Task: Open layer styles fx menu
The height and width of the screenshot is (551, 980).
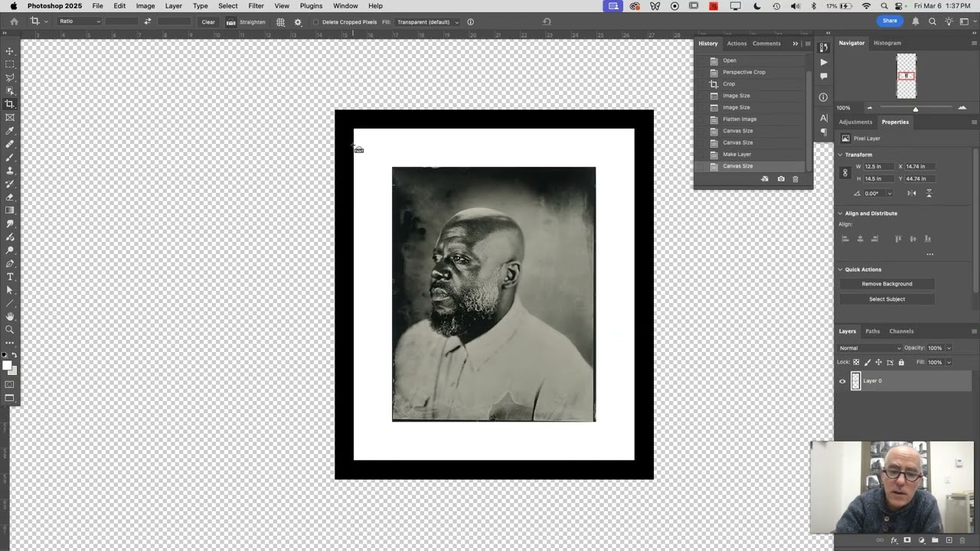Action: pyautogui.click(x=893, y=540)
